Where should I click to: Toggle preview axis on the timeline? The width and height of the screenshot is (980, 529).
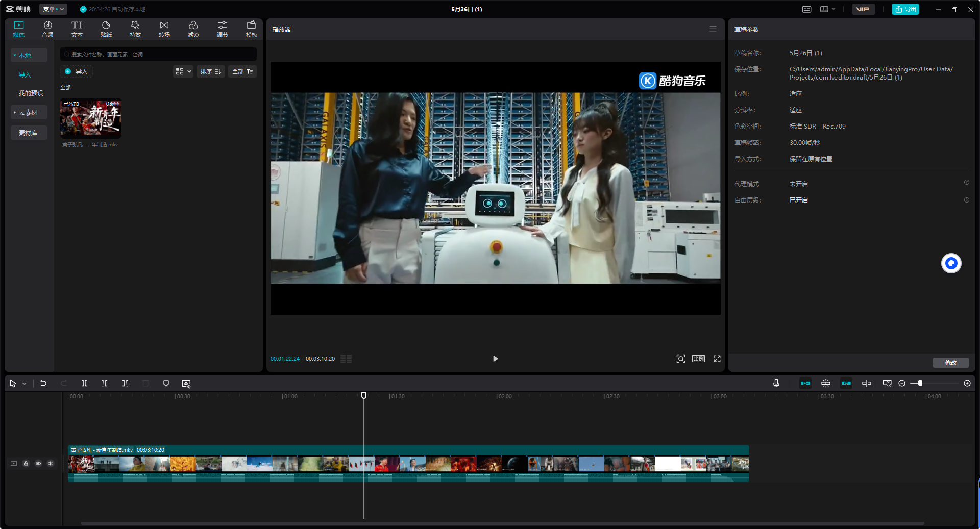tap(867, 383)
